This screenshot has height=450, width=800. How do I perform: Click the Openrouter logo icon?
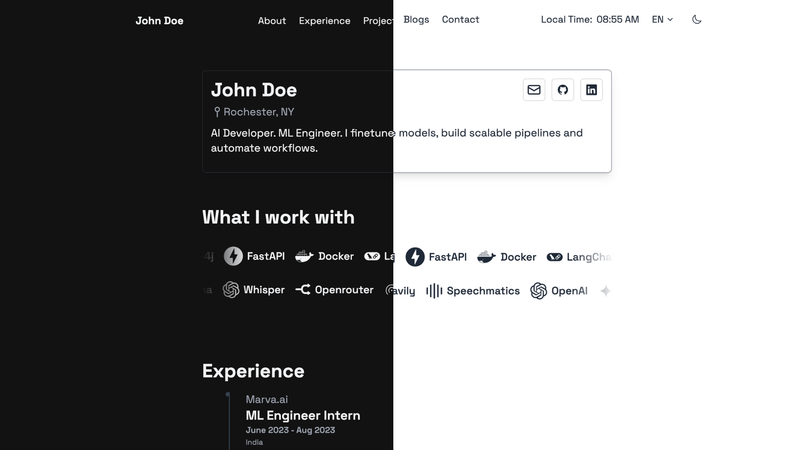point(303,290)
